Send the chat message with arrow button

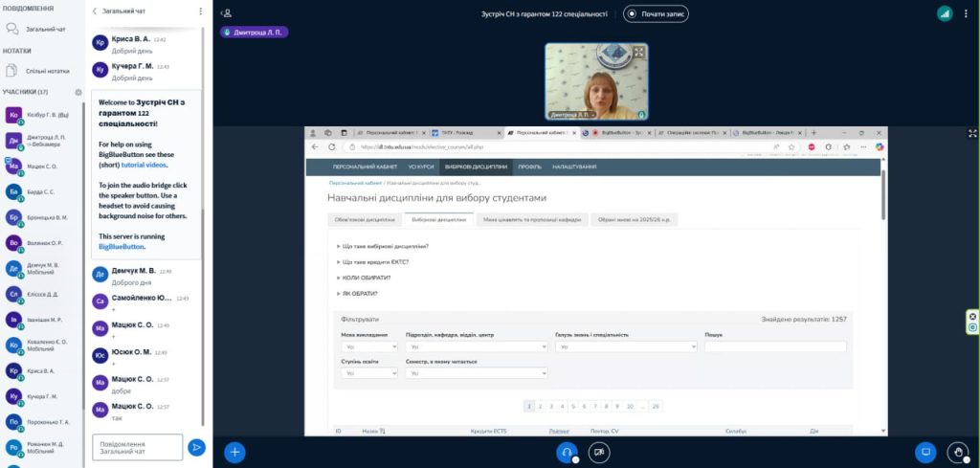(196, 447)
